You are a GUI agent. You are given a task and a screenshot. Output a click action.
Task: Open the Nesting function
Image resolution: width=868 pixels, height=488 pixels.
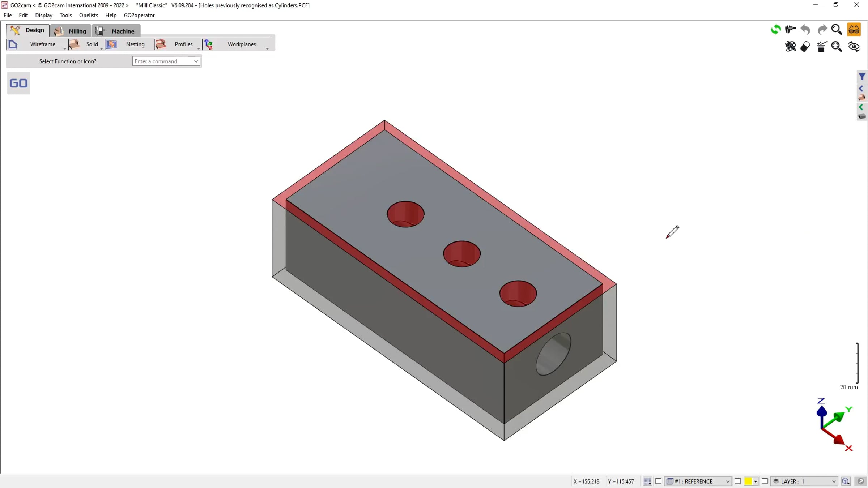[135, 44]
